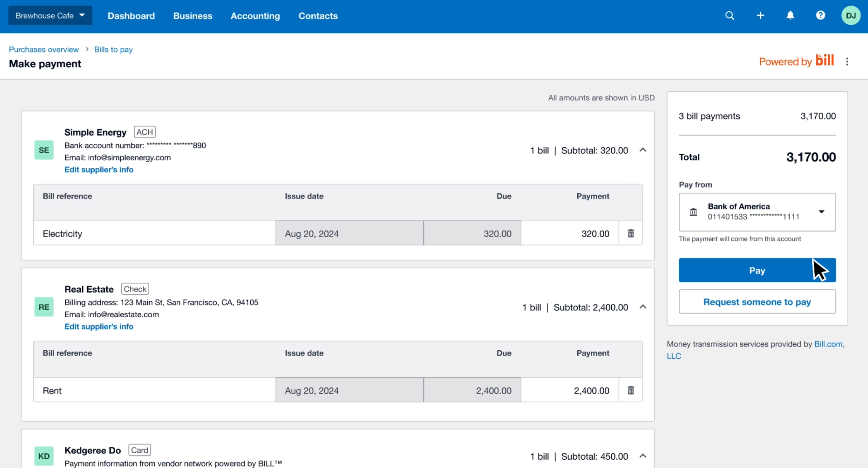Open the help question mark icon
The image size is (868, 468).
click(821, 16)
